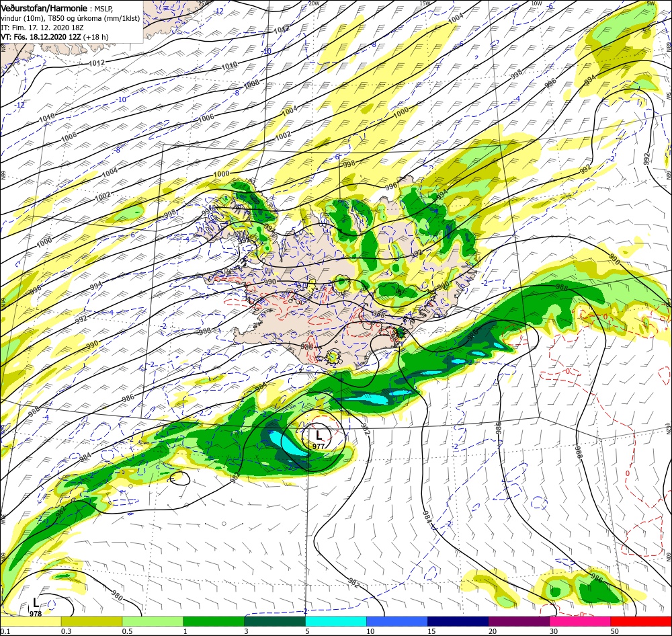
Task: Click the purple 20–30 legend swatch
Action: (x=519, y=621)
